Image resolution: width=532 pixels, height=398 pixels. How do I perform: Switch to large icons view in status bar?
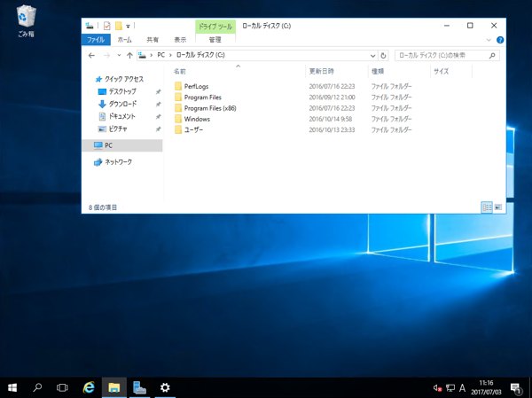498,207
